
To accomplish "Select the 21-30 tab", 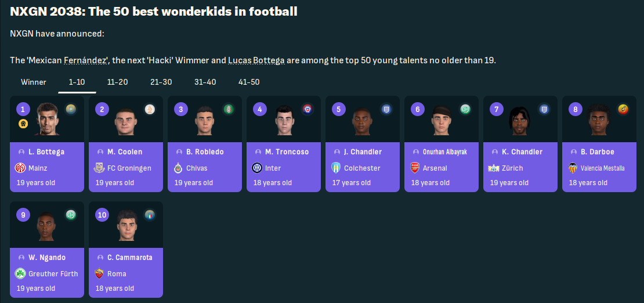I will (x=161, y=82).
